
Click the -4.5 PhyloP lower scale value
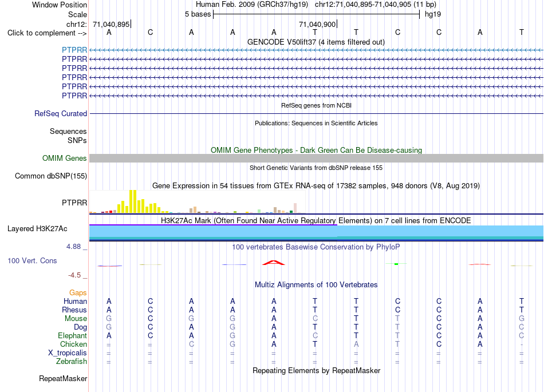click(74, 275)
